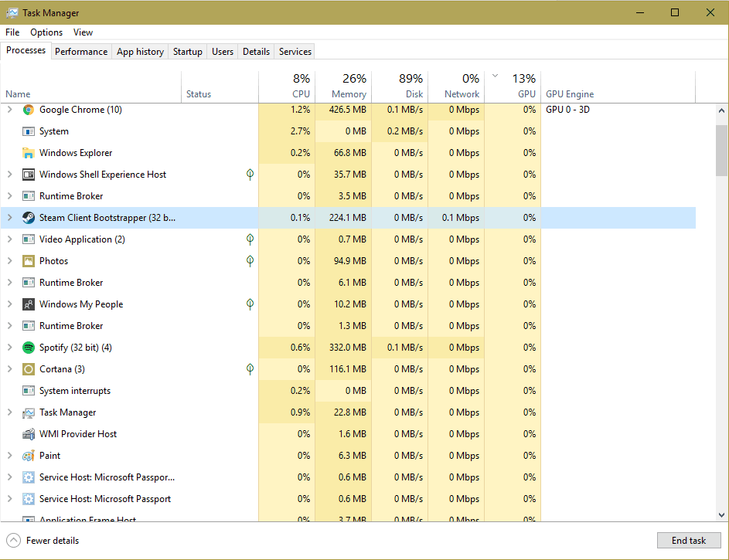
Task: Click the Task Manager process row icon
Action: pyautogui.click(x=29, y=412)
